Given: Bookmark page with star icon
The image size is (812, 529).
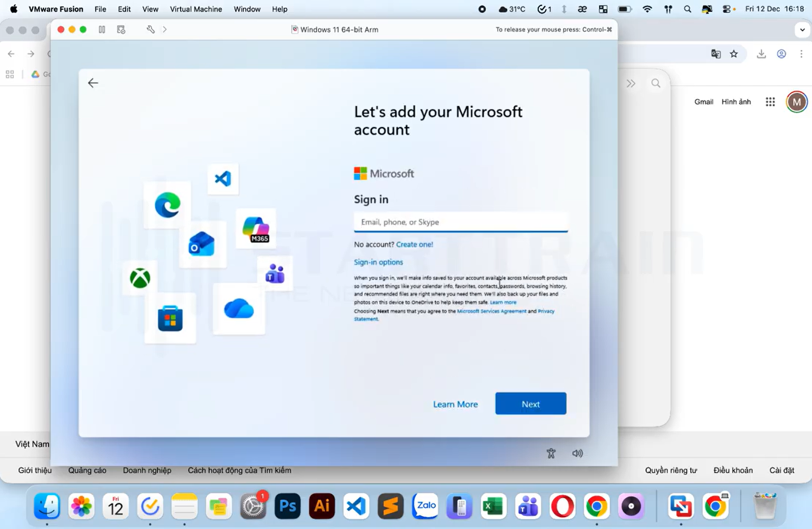Looking at the screenshot, I should [x=733, y=54].
